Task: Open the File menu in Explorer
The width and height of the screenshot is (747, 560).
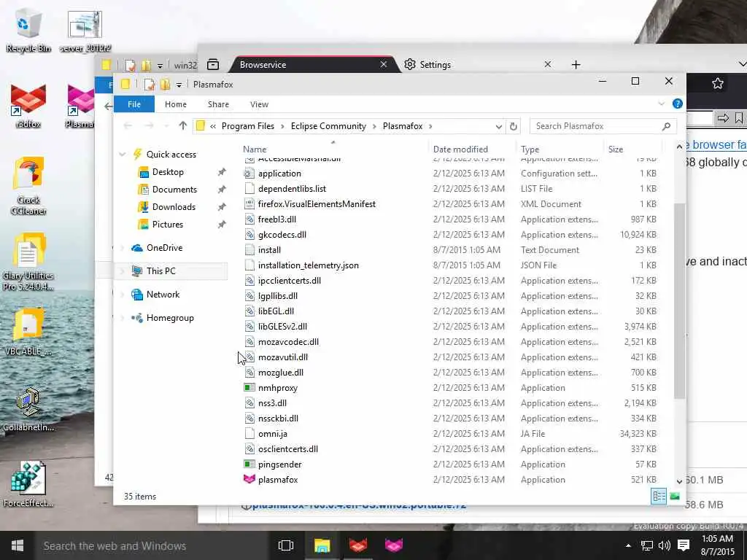Action: click(x=134, y=104)
